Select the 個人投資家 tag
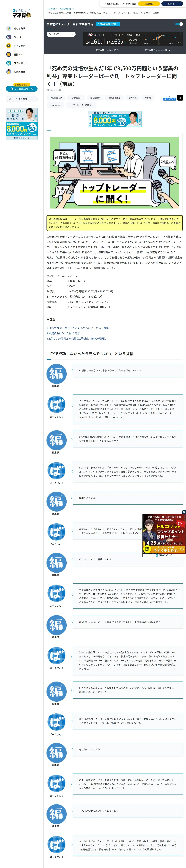 (95, 98)
